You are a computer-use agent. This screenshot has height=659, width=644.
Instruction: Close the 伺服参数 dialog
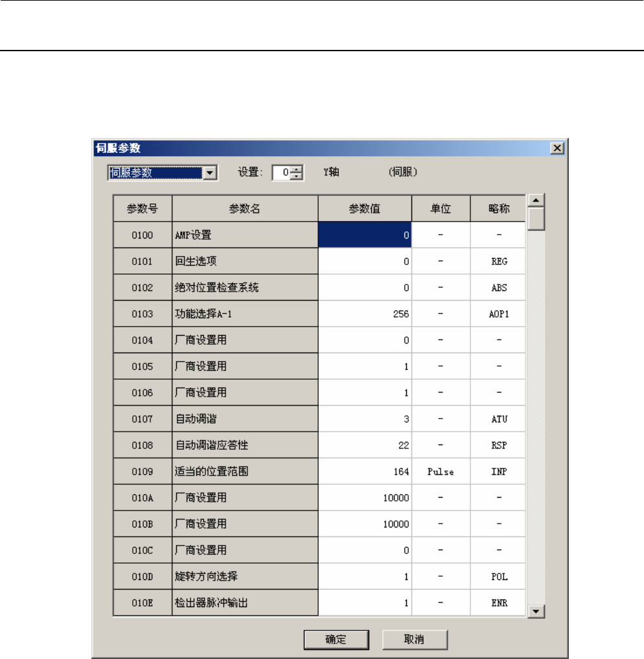point(557,148)
